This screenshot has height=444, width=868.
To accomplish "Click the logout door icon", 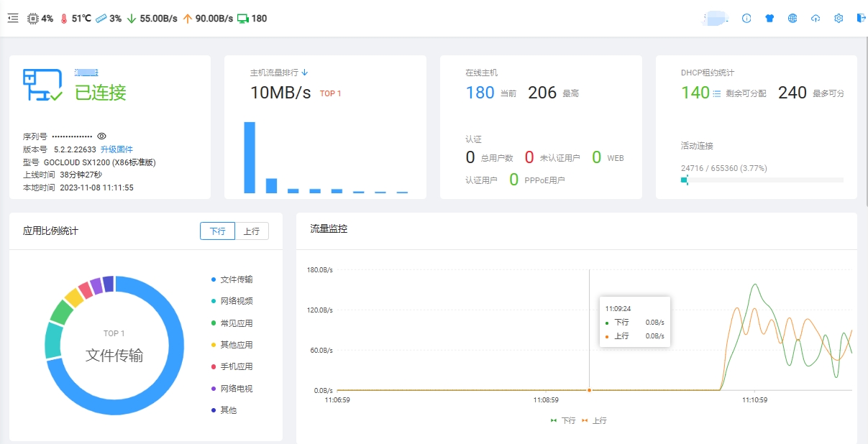I will point(861,19).
